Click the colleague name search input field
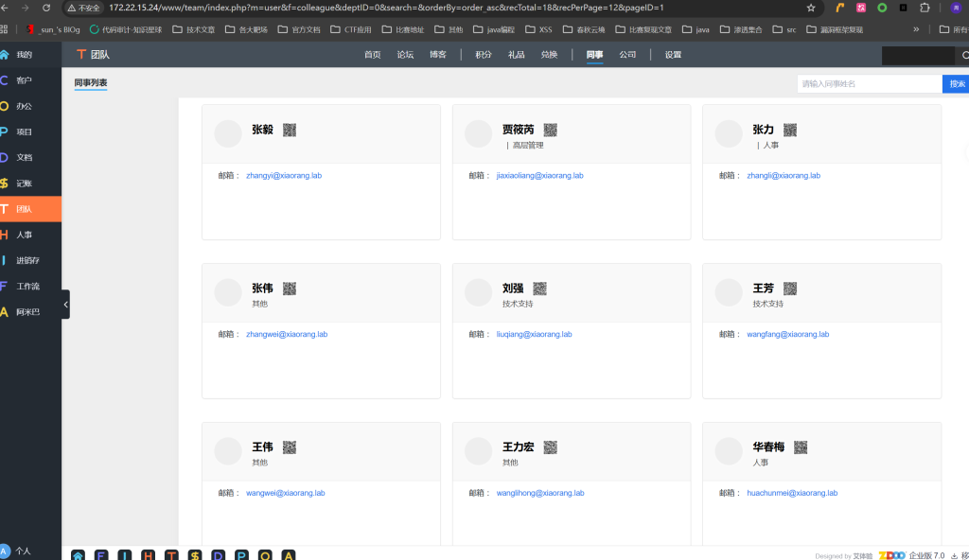This screenshot has height=560, width=969. coord(869,84)
